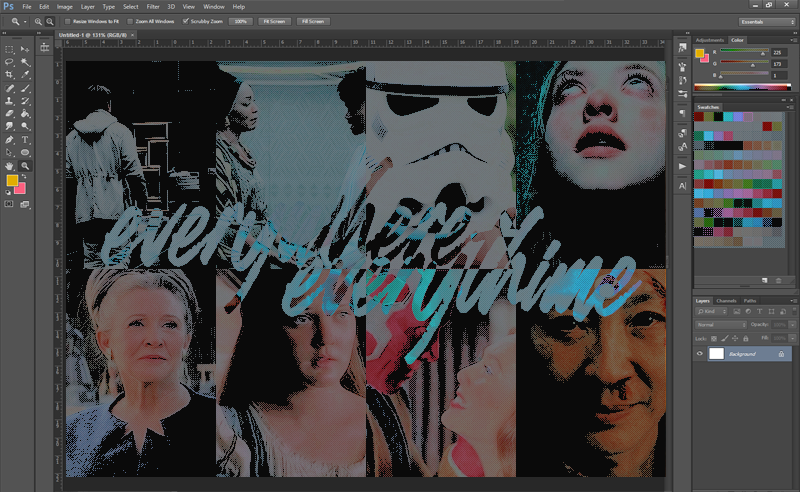Select the Healing Brush tool

click(x=9, y=88)
